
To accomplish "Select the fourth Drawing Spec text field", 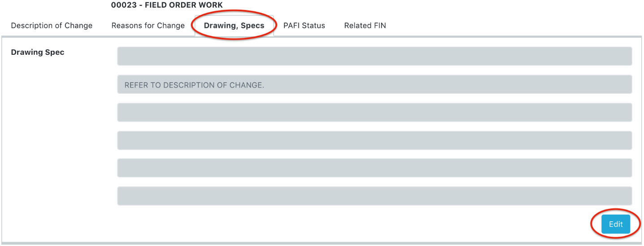I will tap(374, 141).
